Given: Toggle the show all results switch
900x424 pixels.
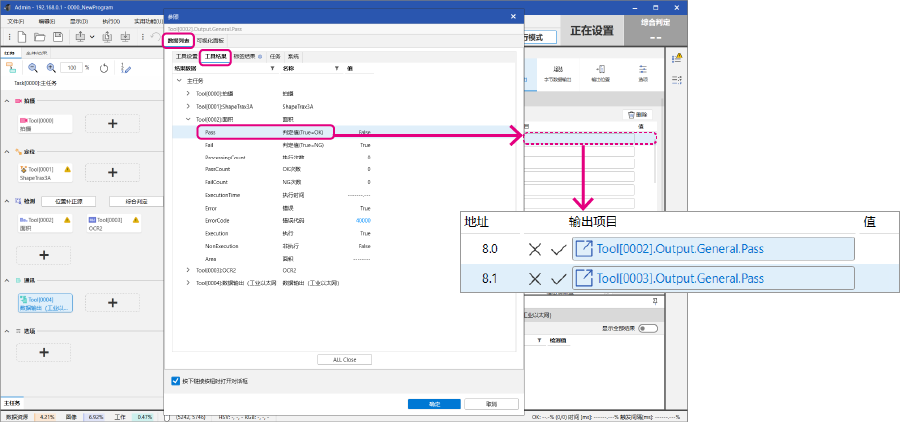Looking at the screenshot, I should (648, 327).
